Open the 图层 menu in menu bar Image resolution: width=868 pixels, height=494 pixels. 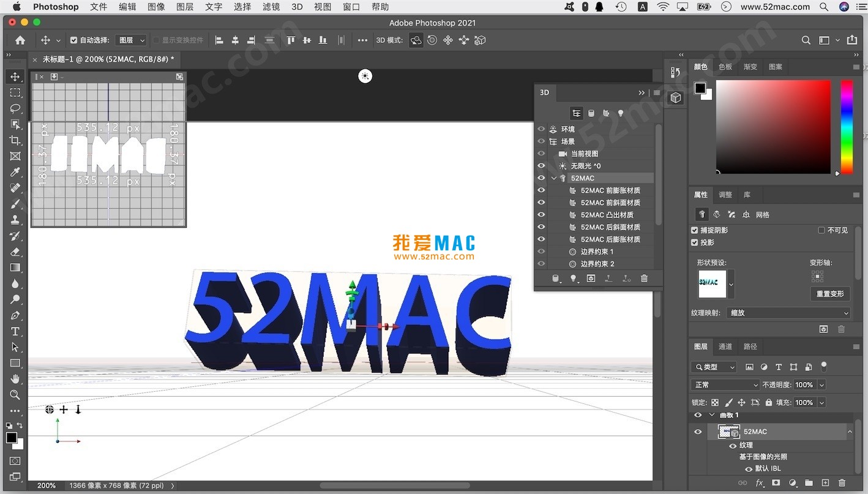click(185, 7)
